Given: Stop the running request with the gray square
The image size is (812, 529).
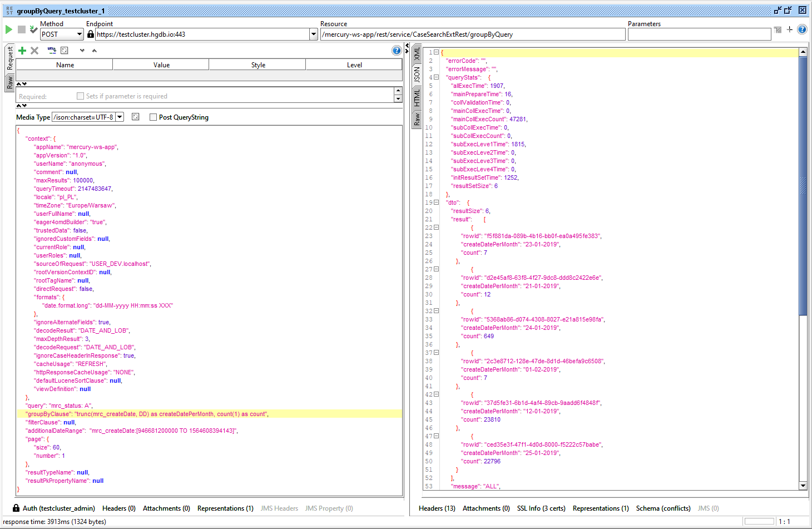Looking at the screenshot, I should 22,29.
